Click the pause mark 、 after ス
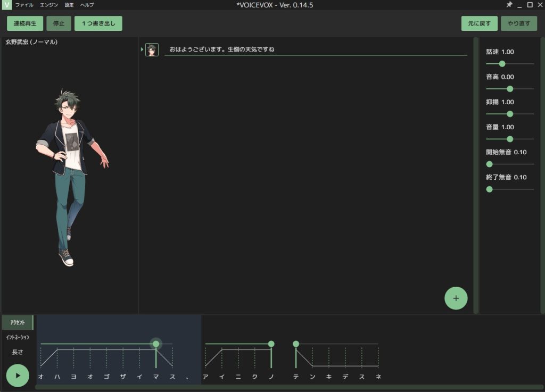The height and width of the screenshot is (392, 545). (188, 378)
